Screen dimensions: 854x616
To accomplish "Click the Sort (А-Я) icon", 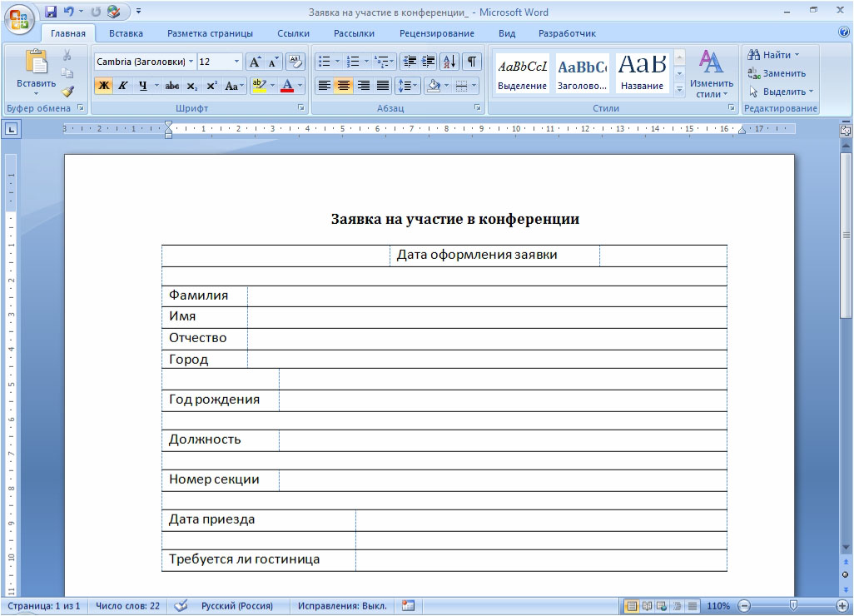I will click(449, 62).
